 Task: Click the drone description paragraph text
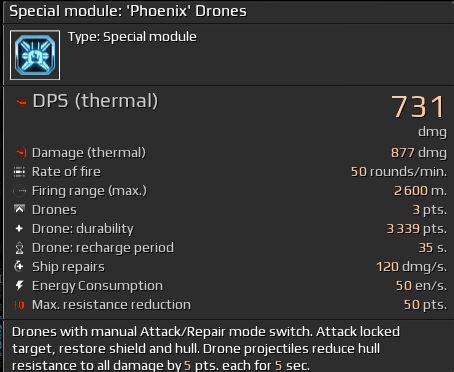tap(206, 348)
